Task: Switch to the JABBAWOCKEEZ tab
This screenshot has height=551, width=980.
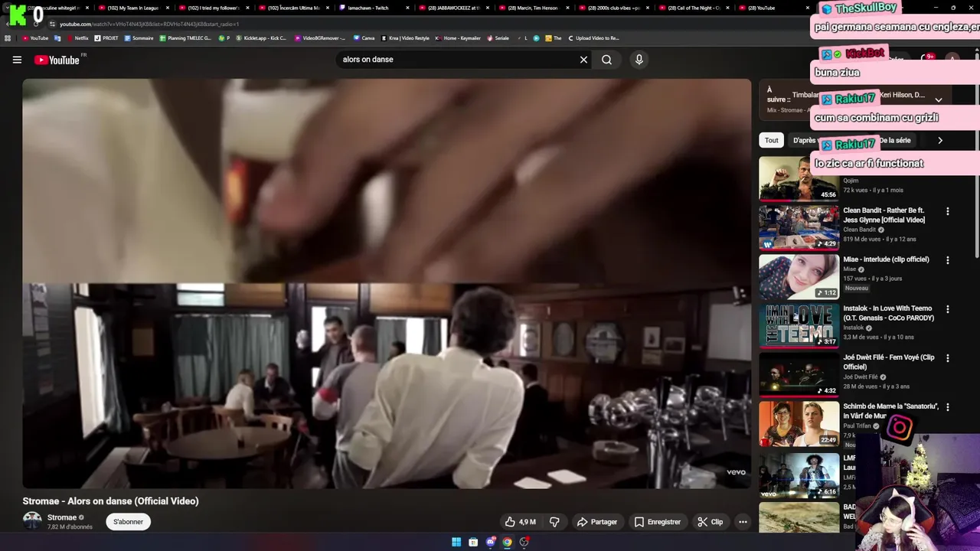Action: click(x=452, y=8)
